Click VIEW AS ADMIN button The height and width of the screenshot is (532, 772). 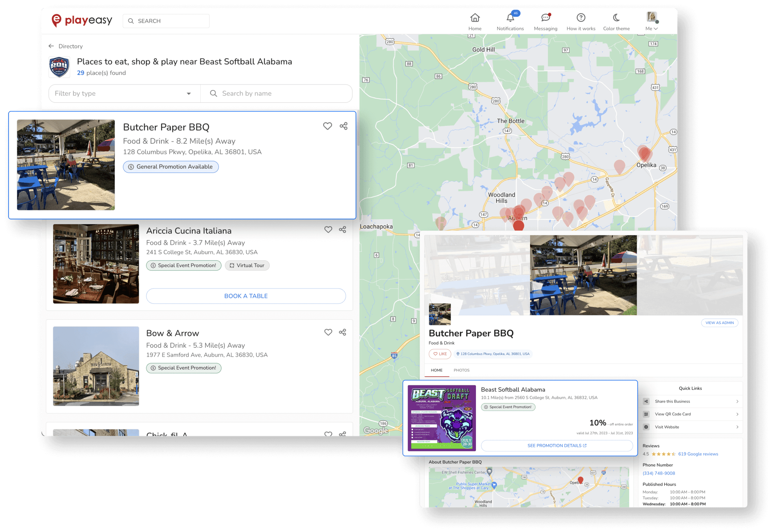720,323
